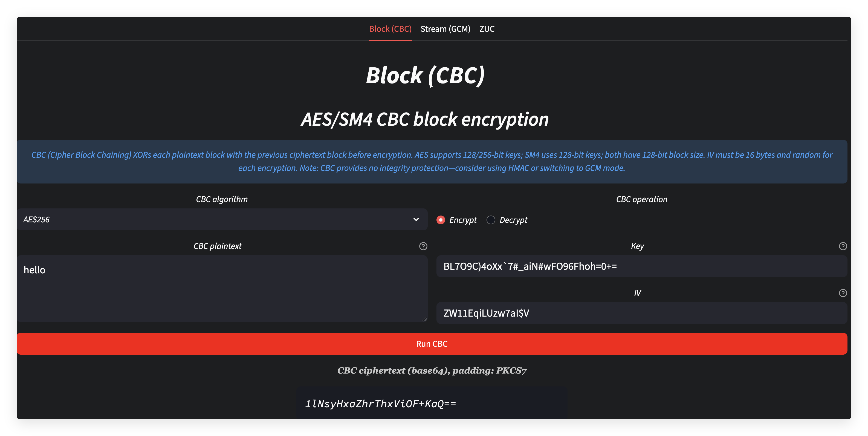Select the Encrypt radio button

441,220
